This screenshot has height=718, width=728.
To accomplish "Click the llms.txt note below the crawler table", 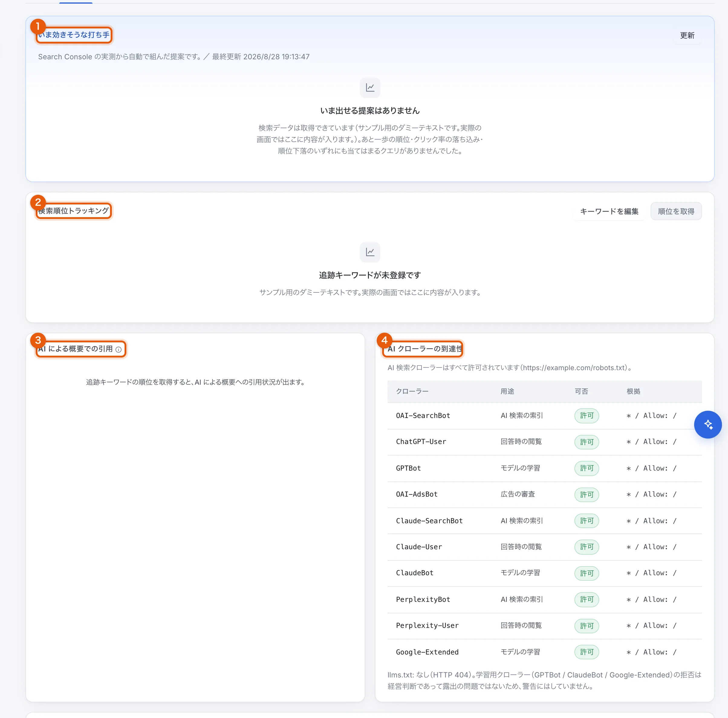I will coord(544,680).
